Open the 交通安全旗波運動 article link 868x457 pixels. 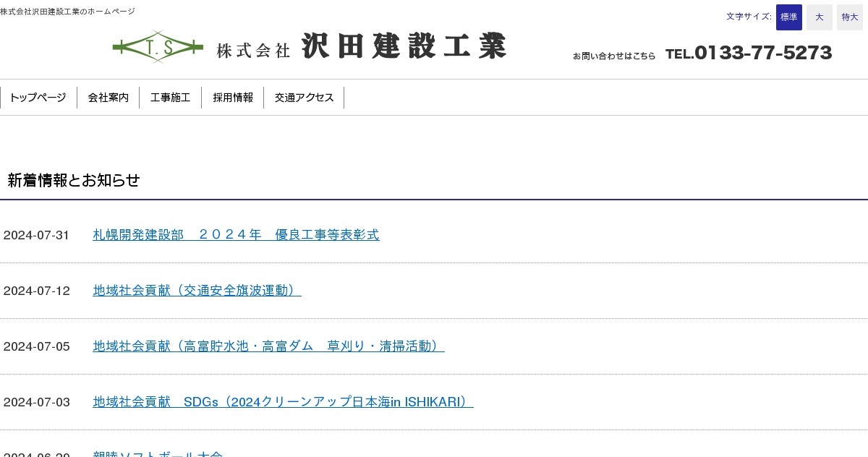[197, 291]
